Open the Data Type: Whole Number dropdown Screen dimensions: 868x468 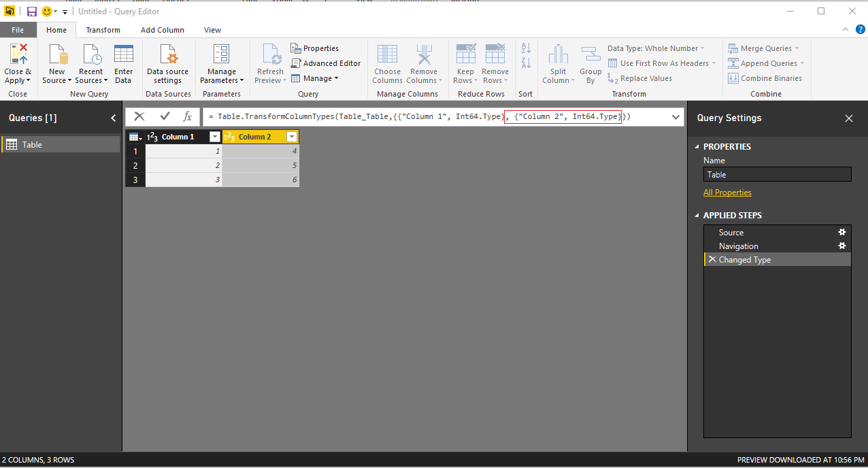coord(656,48)
